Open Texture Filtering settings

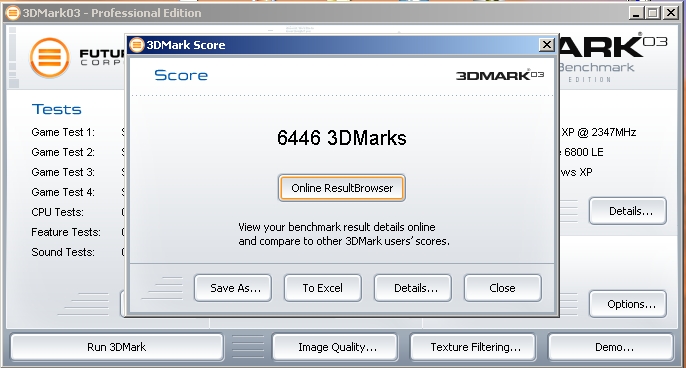click(x=473, y=347)
